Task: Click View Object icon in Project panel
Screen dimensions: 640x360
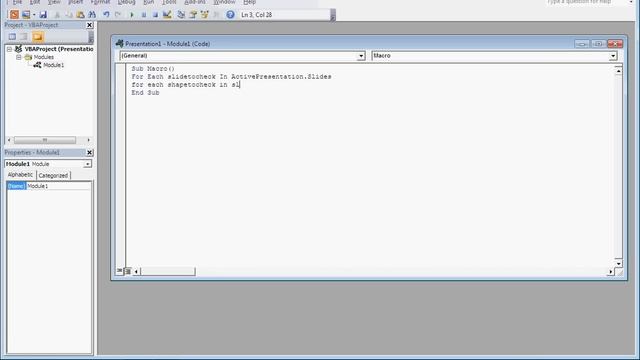Action: coord(24,37)
